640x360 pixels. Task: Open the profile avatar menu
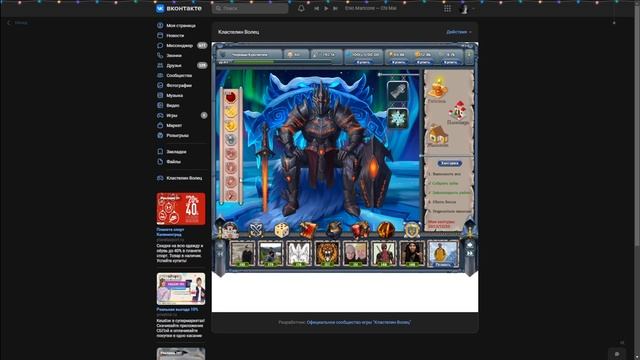467,9
